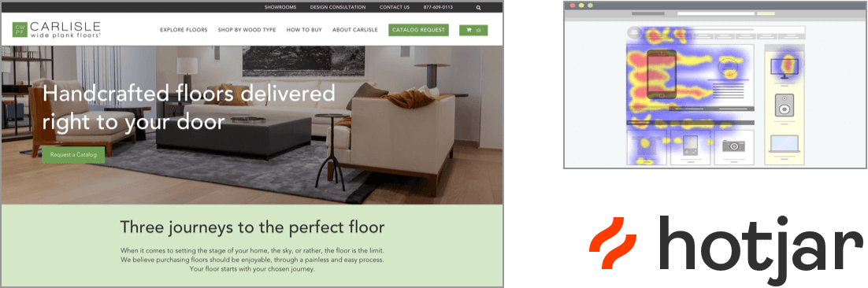Select the laptop icon in mockup sidebar
The height and width of the screenshot is (288, 868).
point(784,144)
